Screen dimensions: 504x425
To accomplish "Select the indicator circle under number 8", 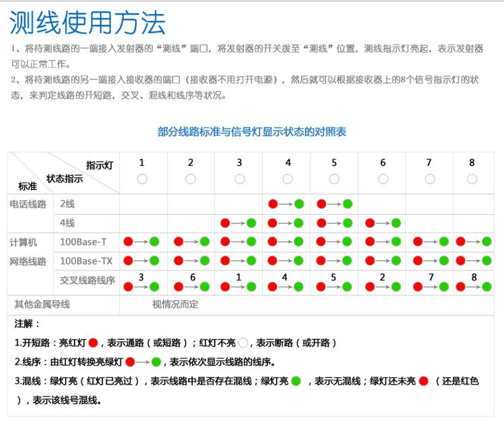I will point(472,179).
